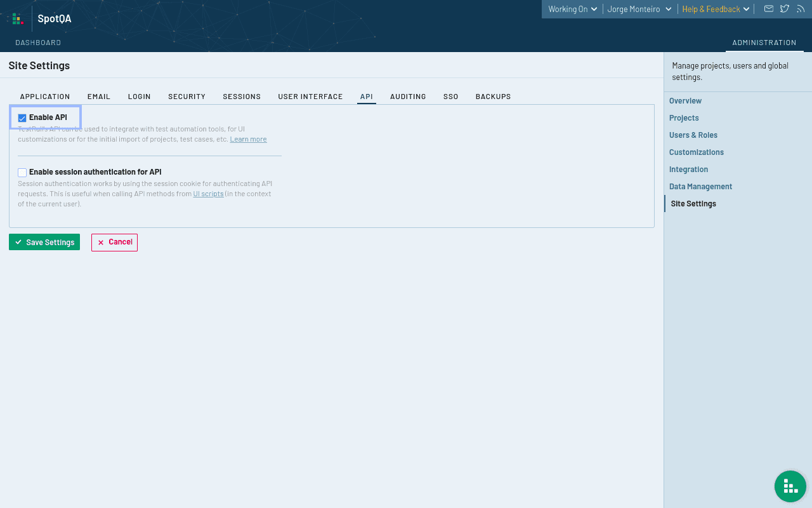Click the UI scripts link
The width and height of the screenshot is (812, 508).
tap(208, 194)
